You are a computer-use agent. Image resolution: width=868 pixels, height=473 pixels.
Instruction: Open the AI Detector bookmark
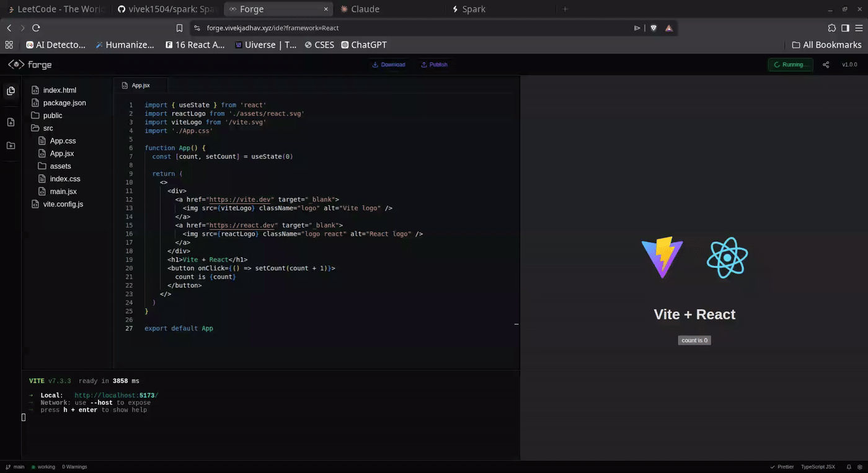[x=56, y=45]
